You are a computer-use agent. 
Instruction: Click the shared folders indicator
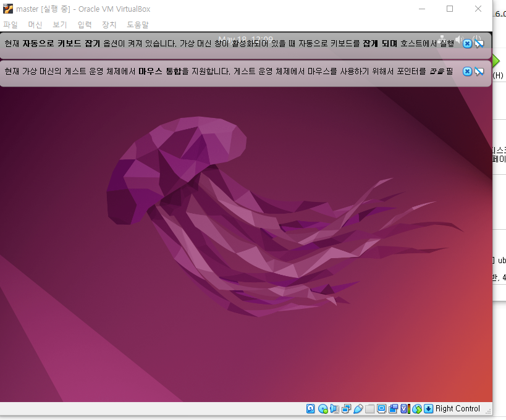pos(370,409)
